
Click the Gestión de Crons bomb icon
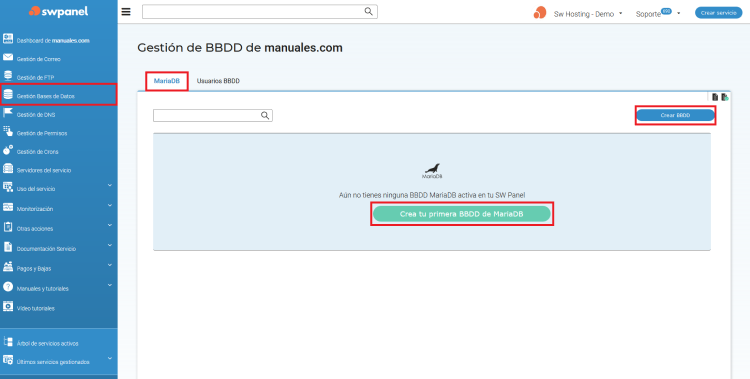8,150
